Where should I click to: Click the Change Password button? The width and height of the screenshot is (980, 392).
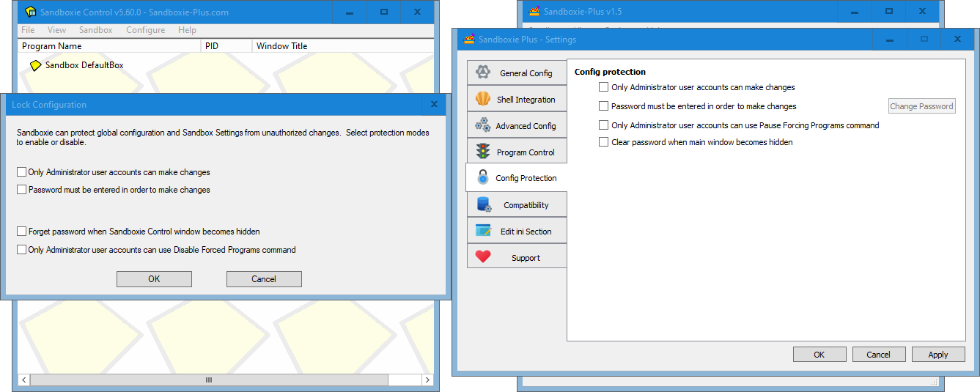click(921, 106)
